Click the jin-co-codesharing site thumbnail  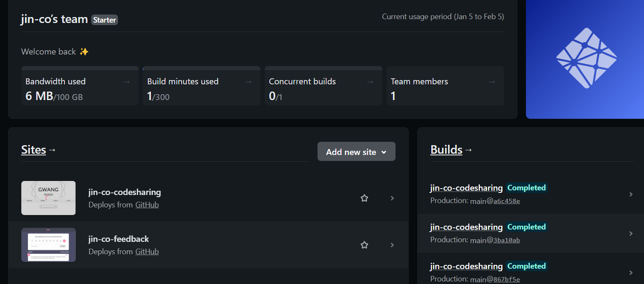pyautogui.click(x=48, y=198)
